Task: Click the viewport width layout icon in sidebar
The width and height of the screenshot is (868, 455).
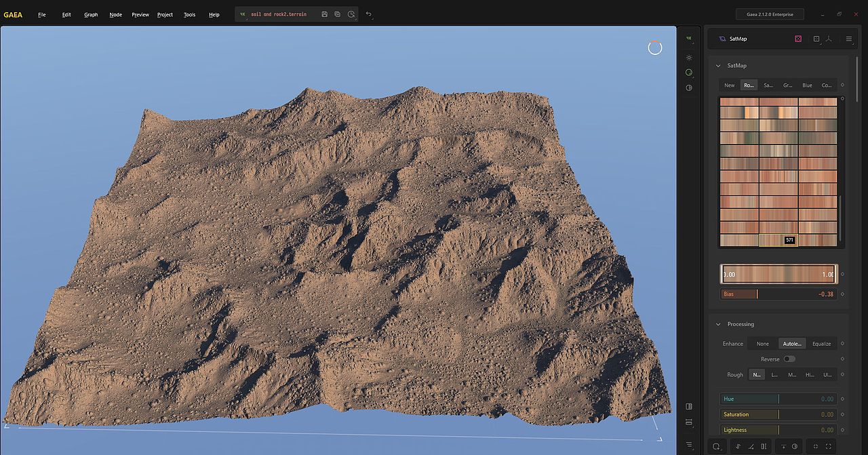Action: [689, 422]
